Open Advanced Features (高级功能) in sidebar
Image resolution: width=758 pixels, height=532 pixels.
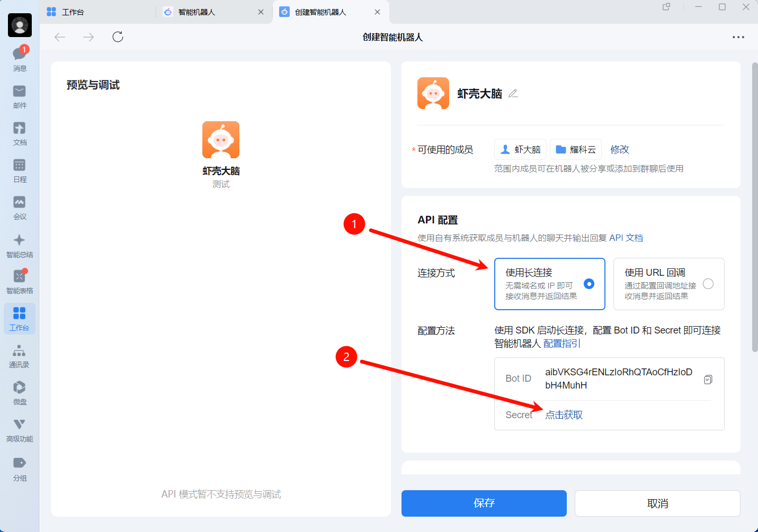(20, 430)
